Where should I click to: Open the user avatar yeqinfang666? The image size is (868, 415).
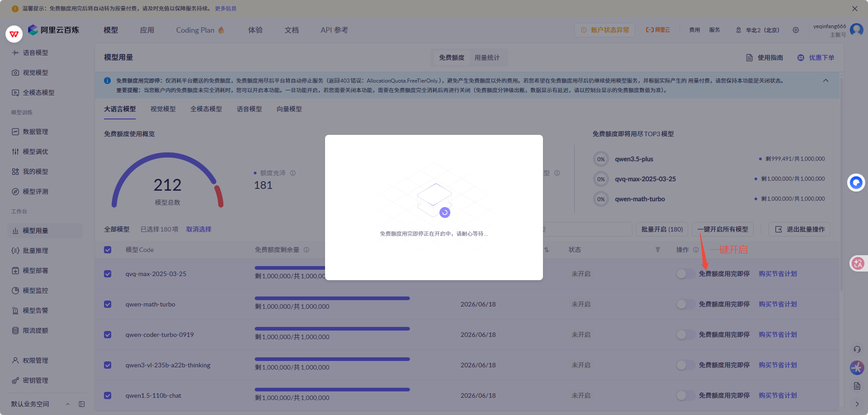(x=857, y=30)
